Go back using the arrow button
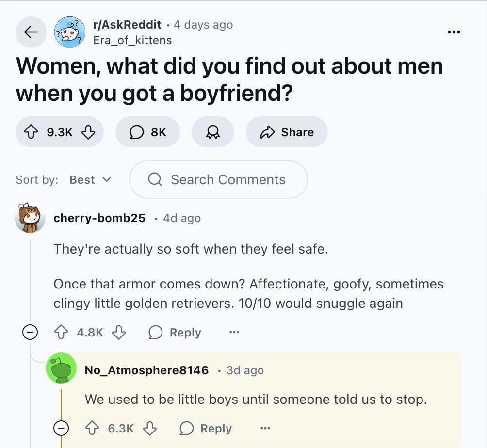The width and height of the screenshot is (487, 448). (x=31, y=32)
